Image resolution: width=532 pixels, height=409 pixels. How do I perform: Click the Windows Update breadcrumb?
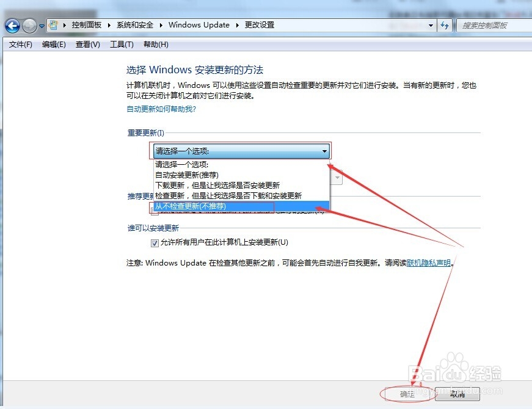(199, 25)
